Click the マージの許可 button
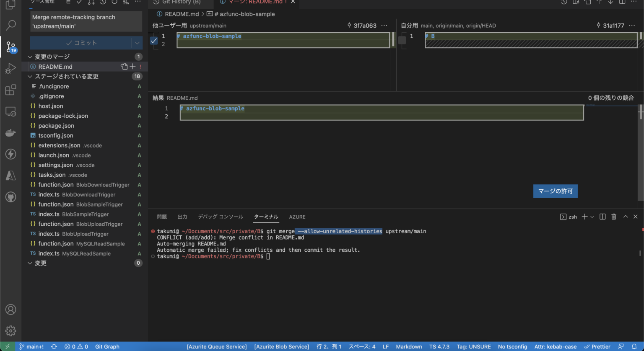This screenshot has height=351, width=644. point(555,191)
